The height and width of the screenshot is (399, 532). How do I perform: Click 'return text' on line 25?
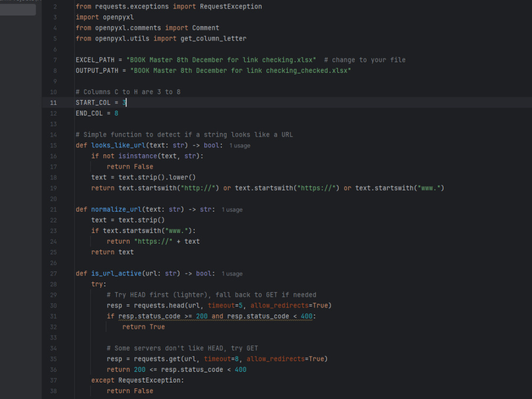tap(112, 252)
